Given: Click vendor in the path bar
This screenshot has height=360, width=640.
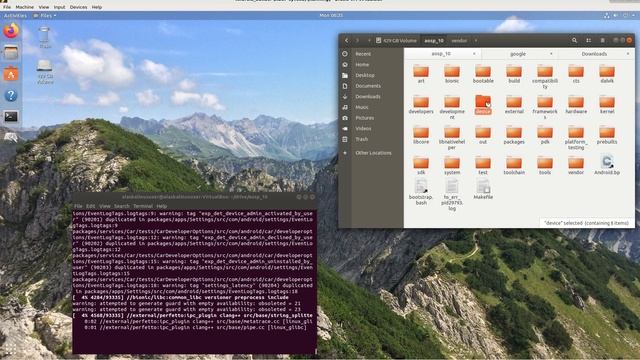Looking at the screenshot, I should click(x=459, y=41).
